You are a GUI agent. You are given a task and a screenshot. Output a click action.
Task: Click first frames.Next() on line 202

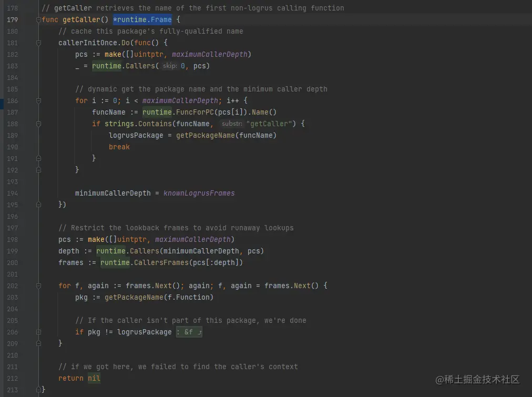click(x=152, y=286)
